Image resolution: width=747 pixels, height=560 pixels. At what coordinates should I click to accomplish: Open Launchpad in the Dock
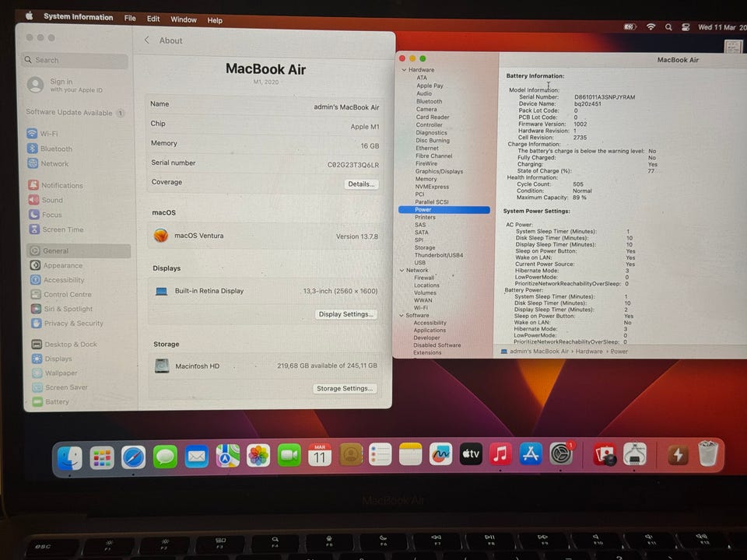101,457
